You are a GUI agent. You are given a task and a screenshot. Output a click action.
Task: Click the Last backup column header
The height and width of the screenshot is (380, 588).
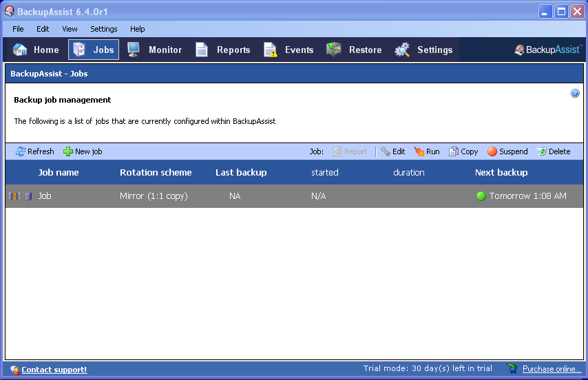tap(241, 172)
